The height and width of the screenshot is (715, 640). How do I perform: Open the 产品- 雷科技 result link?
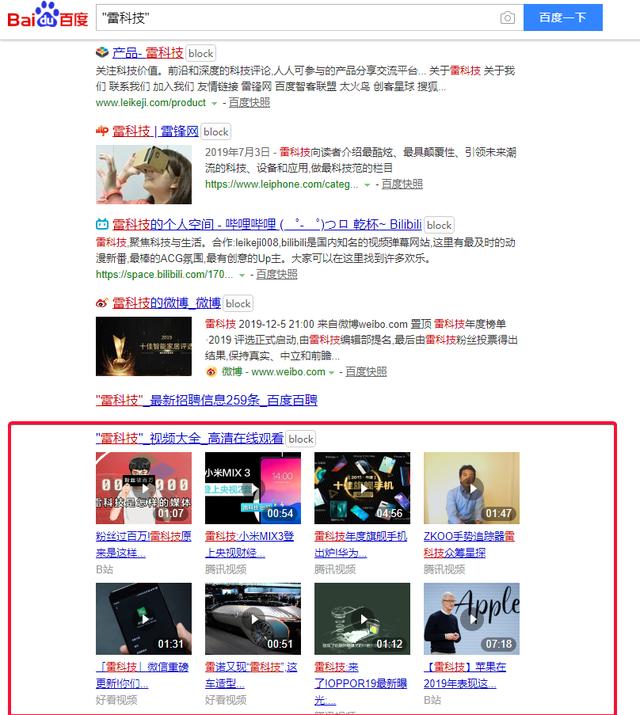click(148, 53)
